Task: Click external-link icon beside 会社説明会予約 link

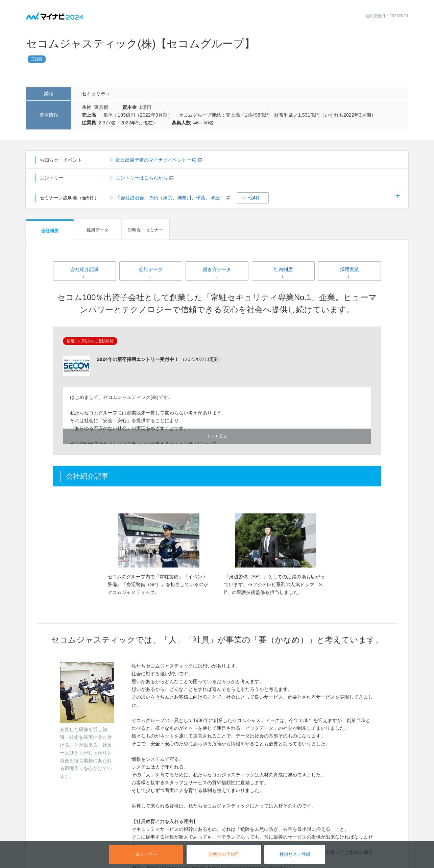Action: [228, 198]
